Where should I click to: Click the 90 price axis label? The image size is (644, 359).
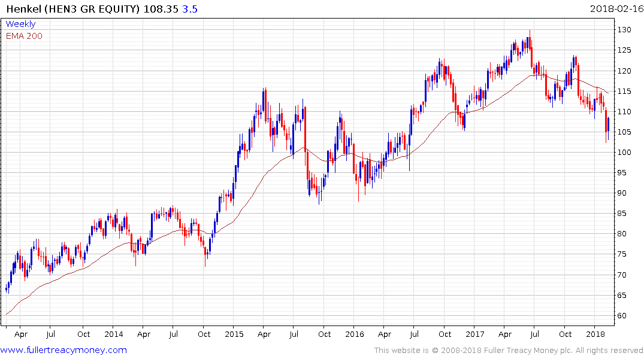pos(622,193)
